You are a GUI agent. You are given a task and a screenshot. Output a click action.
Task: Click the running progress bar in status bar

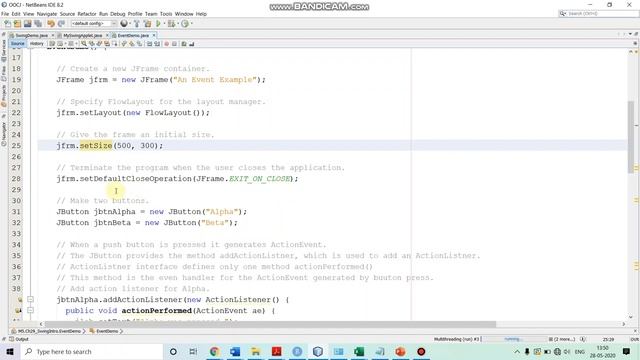coord(514,339)
